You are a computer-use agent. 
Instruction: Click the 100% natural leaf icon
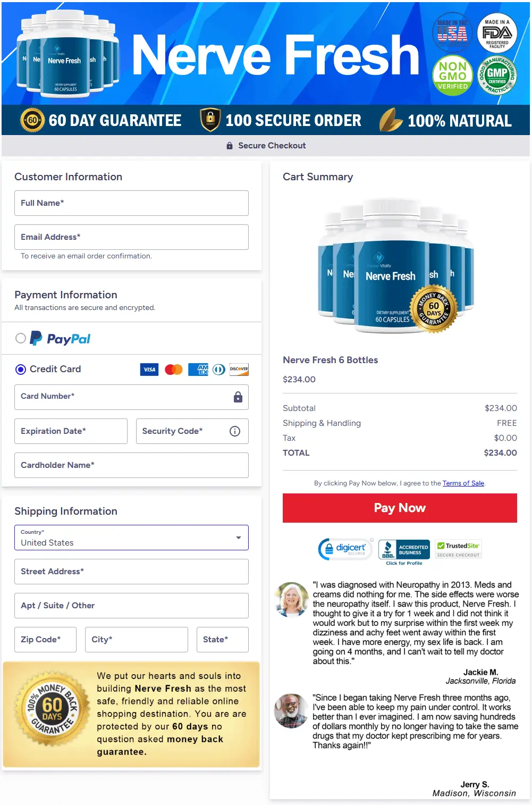click(391, 120)
